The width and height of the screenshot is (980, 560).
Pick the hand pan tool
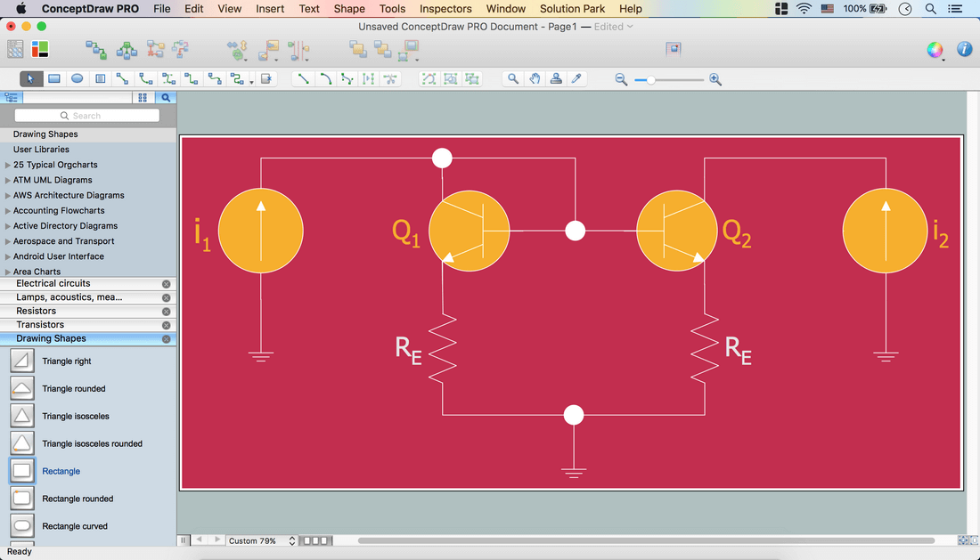[535, 78]
